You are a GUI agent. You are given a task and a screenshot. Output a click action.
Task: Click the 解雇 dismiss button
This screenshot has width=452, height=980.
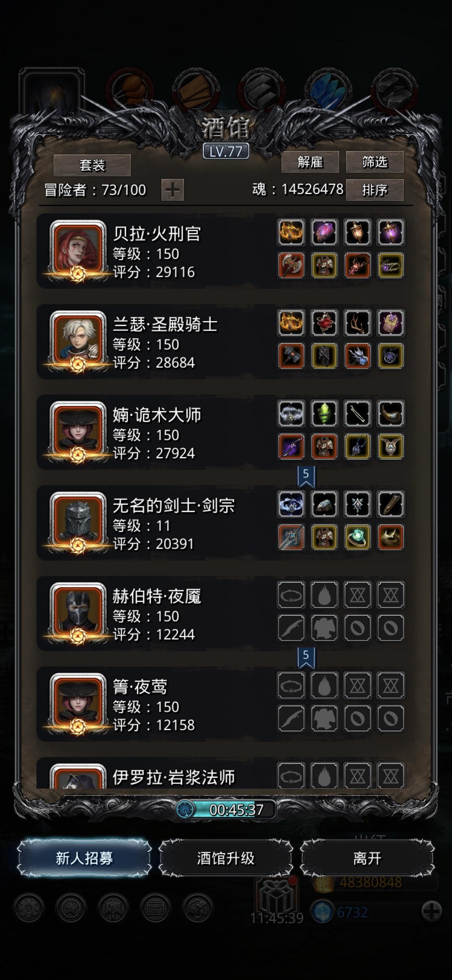click(310, 162)
